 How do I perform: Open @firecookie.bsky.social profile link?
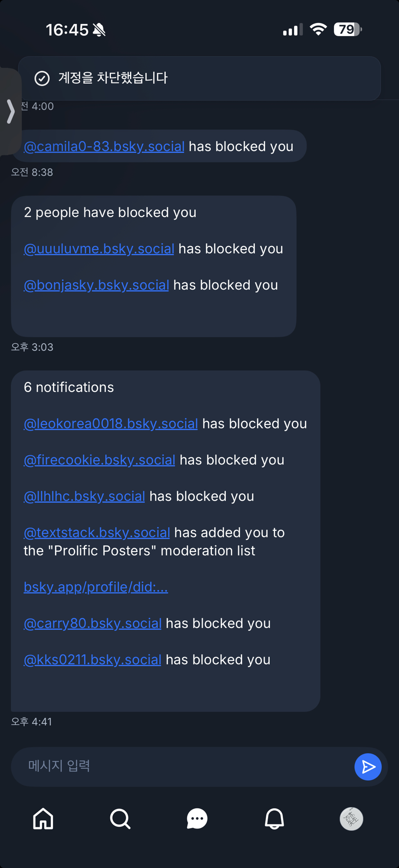coord(99,460)
